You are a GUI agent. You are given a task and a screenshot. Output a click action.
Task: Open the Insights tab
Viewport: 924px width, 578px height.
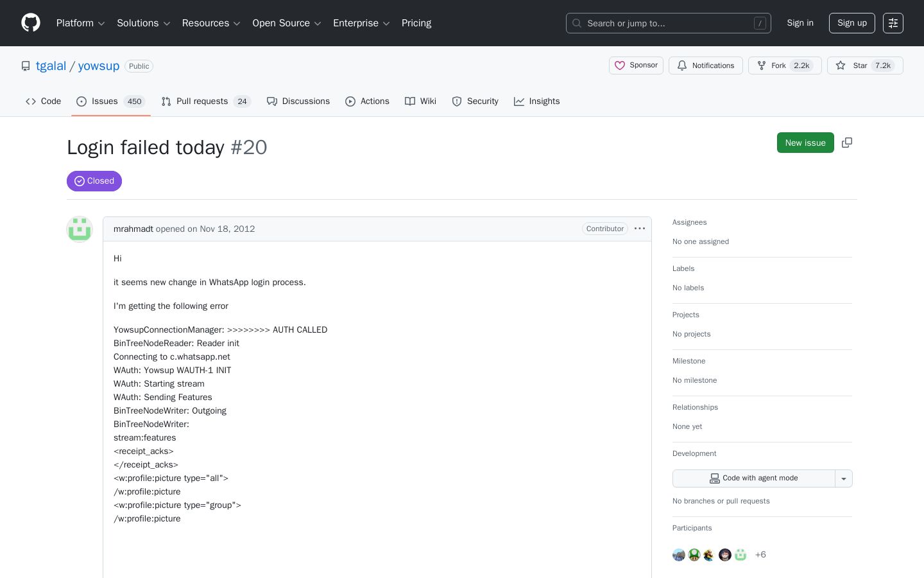tap(537, 101)
